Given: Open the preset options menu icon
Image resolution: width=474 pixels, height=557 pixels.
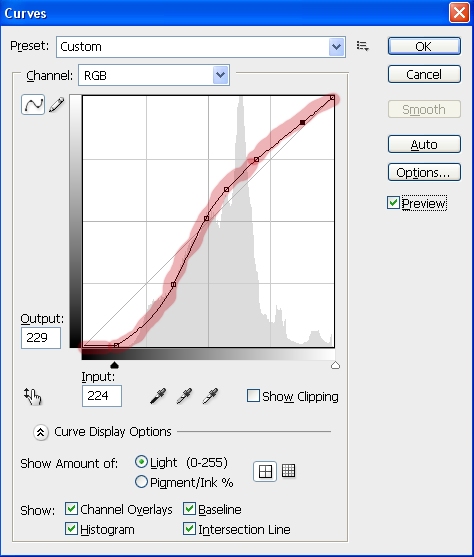Looking at the screenshot, I should coord(362,46).
